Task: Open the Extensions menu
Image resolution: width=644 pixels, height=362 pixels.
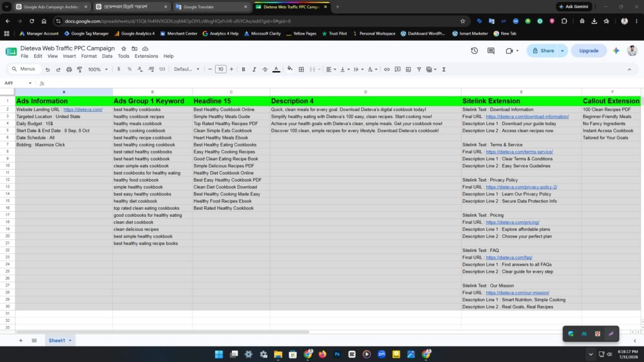Action: coord(146,56)
